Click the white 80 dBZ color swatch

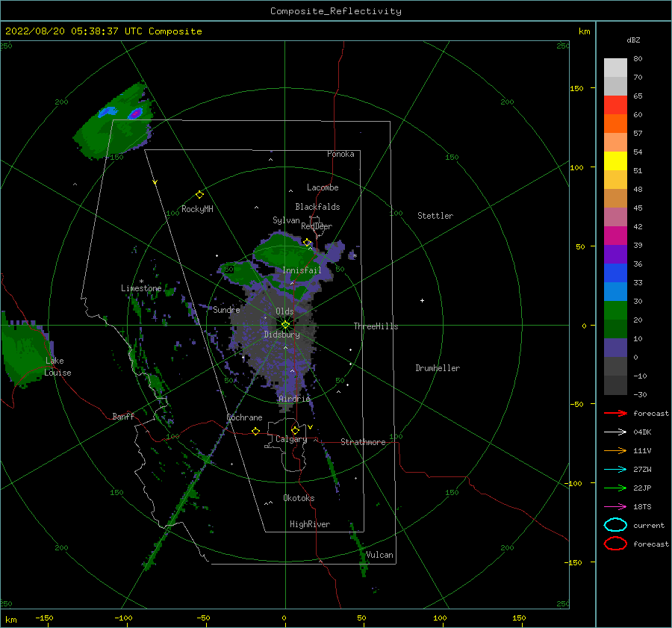click(x=615, y=68)
